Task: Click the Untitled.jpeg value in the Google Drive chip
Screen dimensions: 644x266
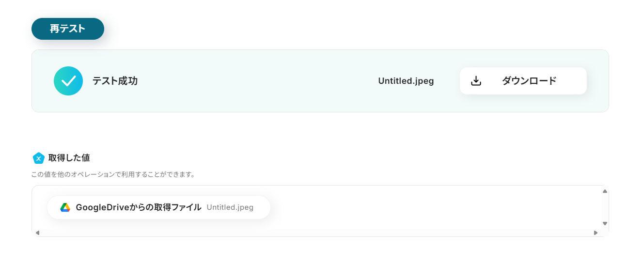Action: tap(230, 207)
